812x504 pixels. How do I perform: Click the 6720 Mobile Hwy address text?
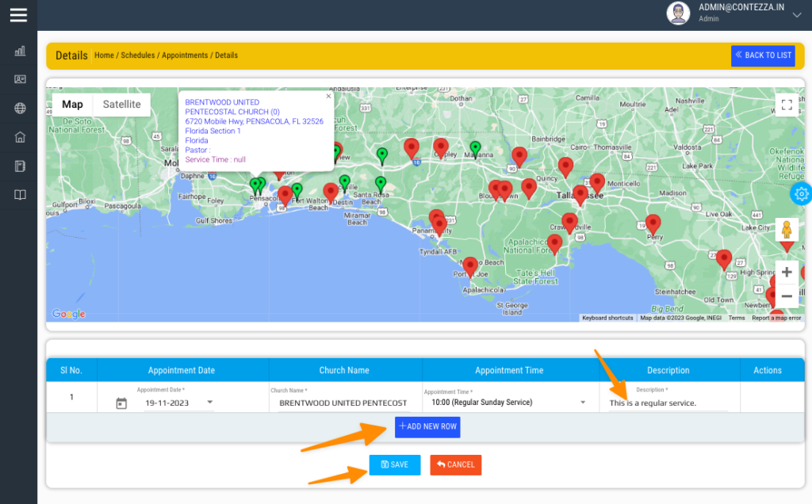(255, 121)
